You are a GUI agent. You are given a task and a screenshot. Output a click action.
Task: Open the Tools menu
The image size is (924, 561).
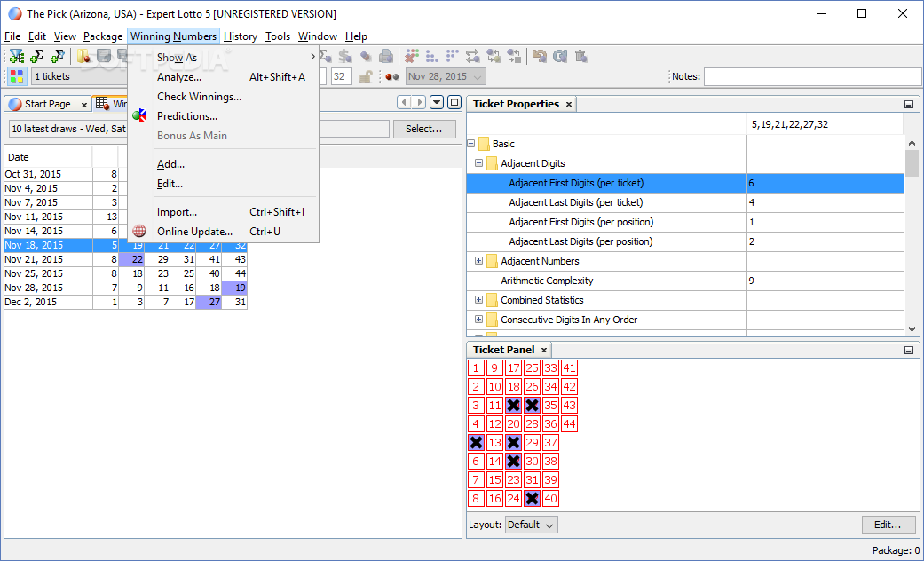278,36
